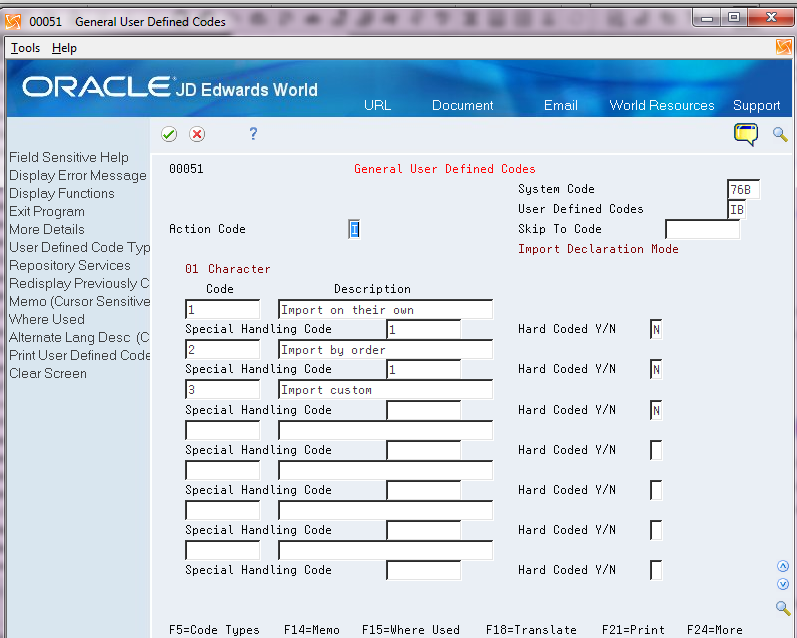Select Display Error Message option

coord(78,175)
